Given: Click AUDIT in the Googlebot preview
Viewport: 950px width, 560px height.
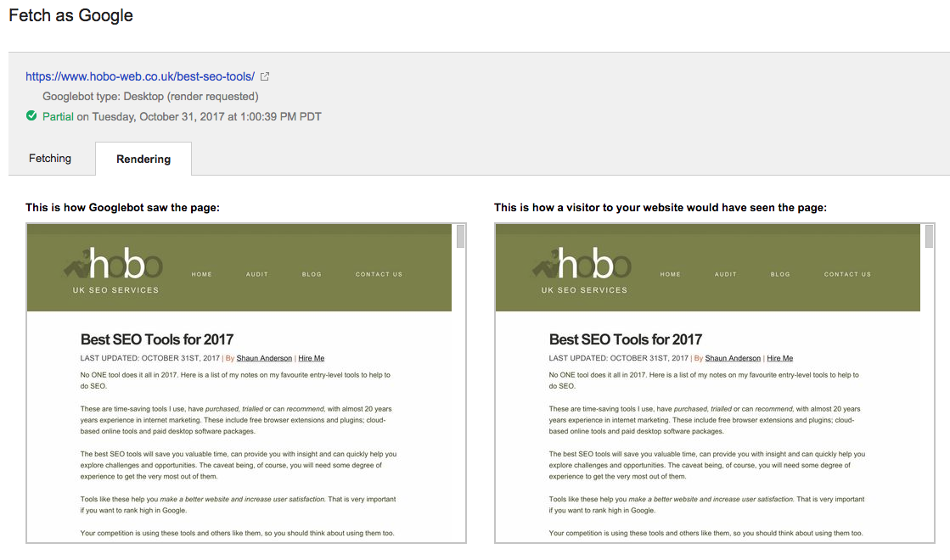Looking at the screenshot, I should click(x=257, y=274).
